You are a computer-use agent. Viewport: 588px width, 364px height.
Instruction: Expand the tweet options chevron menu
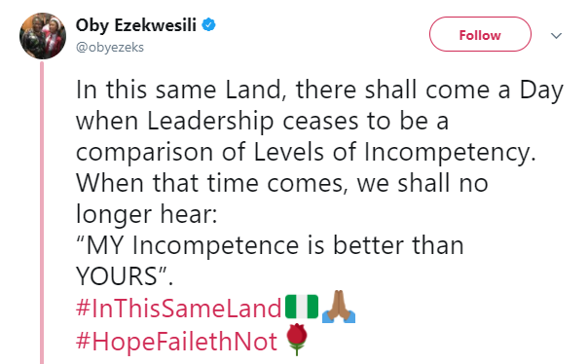556,36
